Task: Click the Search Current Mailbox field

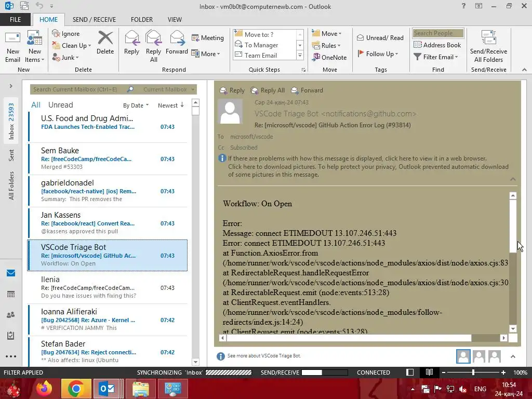Action: click(79, 89)
